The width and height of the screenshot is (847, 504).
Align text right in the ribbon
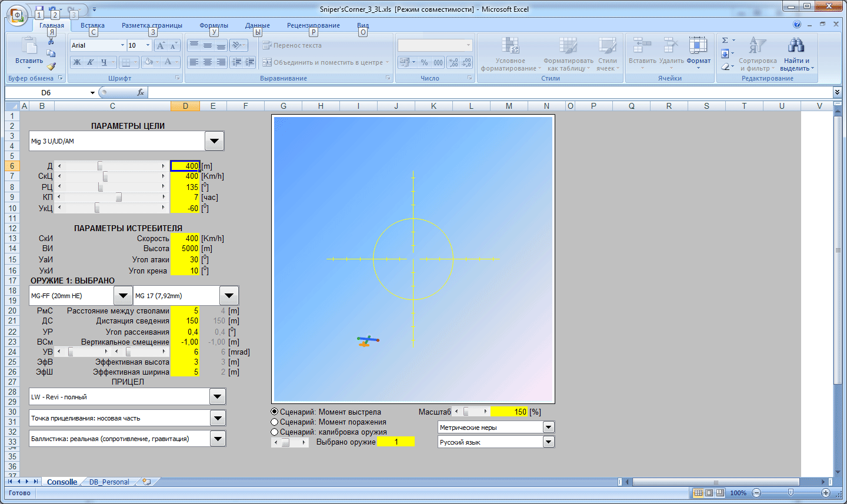click(221, 62)
